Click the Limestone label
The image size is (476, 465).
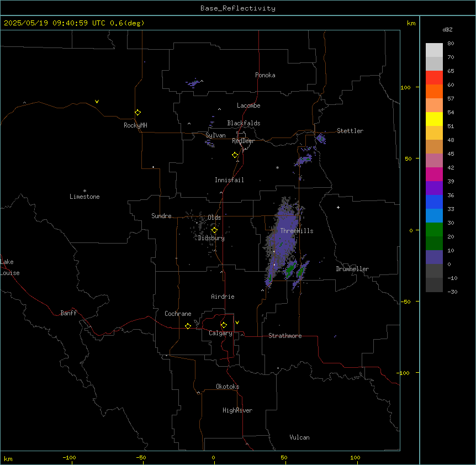tap(84, 197)
